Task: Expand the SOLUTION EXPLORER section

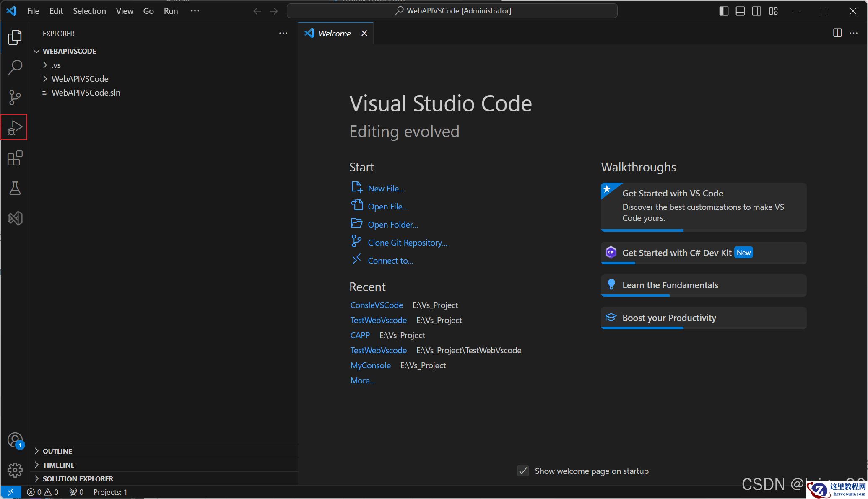Action: pyautogui.click(x=78, y=479)
